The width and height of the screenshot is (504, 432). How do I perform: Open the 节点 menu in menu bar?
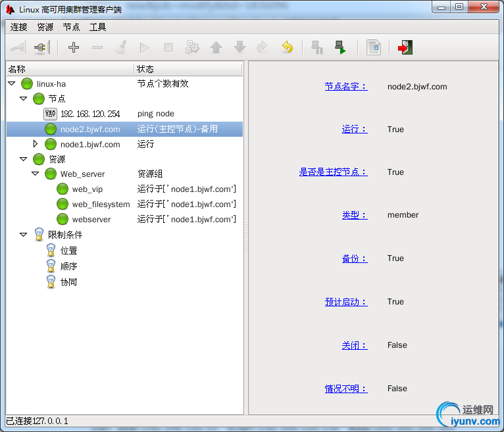[x=71, y=27]
